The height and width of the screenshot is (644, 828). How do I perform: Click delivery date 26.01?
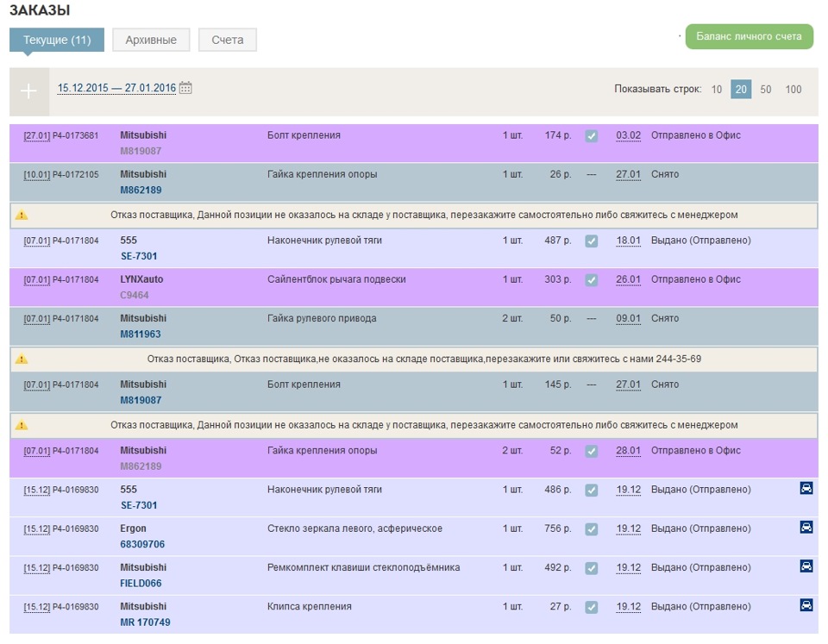click(629, 279)
